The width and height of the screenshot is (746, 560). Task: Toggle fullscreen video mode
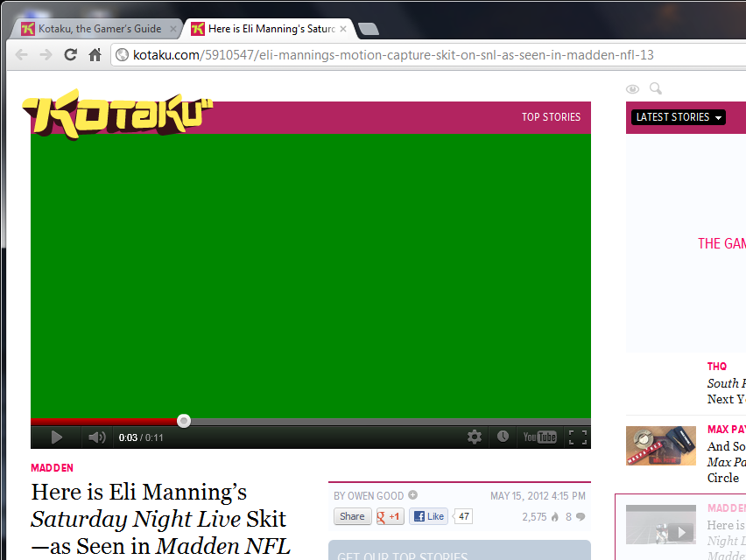pyautogui.click(x=578, y=437)
